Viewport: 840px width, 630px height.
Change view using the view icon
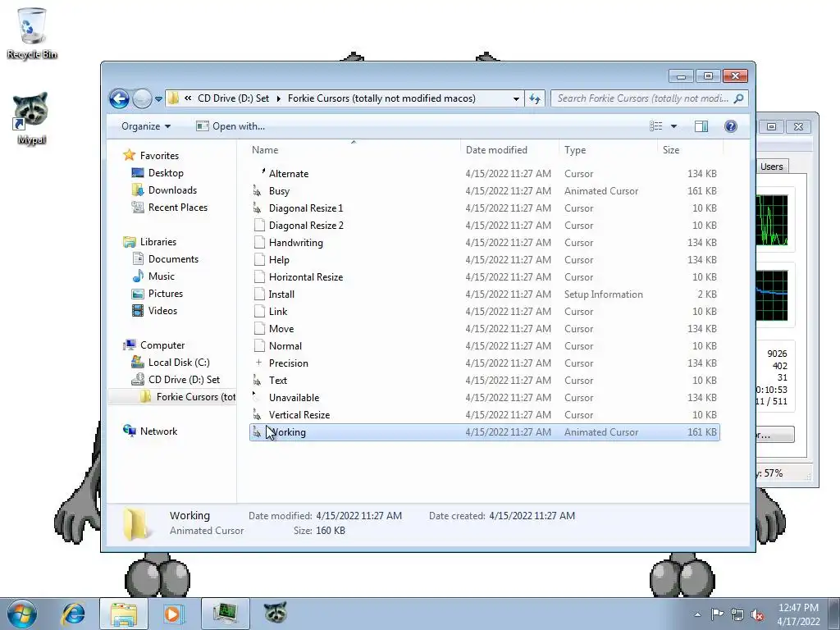(x=656, y=126)
